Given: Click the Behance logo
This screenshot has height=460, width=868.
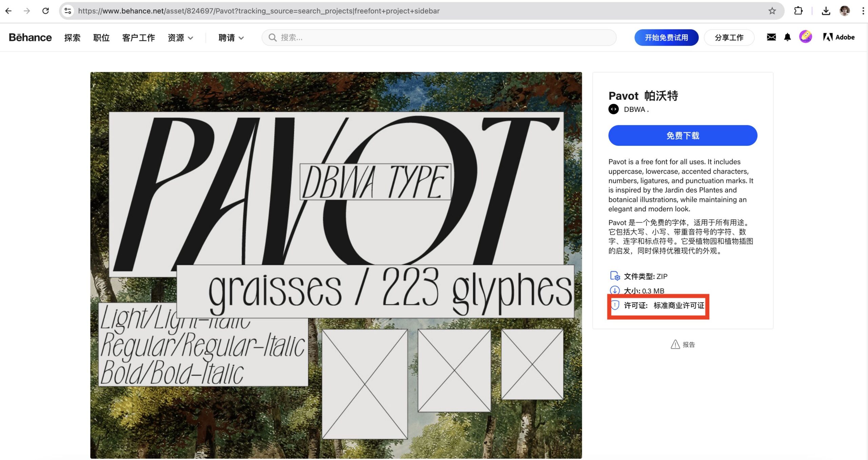Looking at the screenshot, I should pos(30,37).
